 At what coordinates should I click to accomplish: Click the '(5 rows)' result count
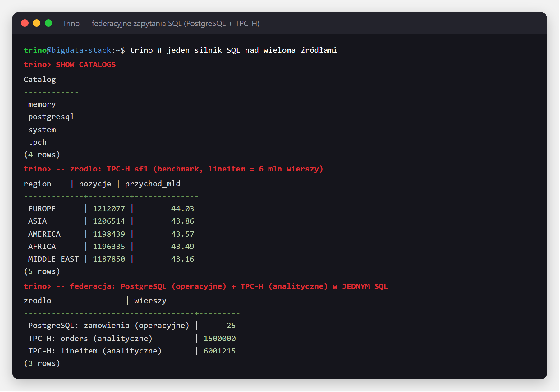click(x=42, y=271)
